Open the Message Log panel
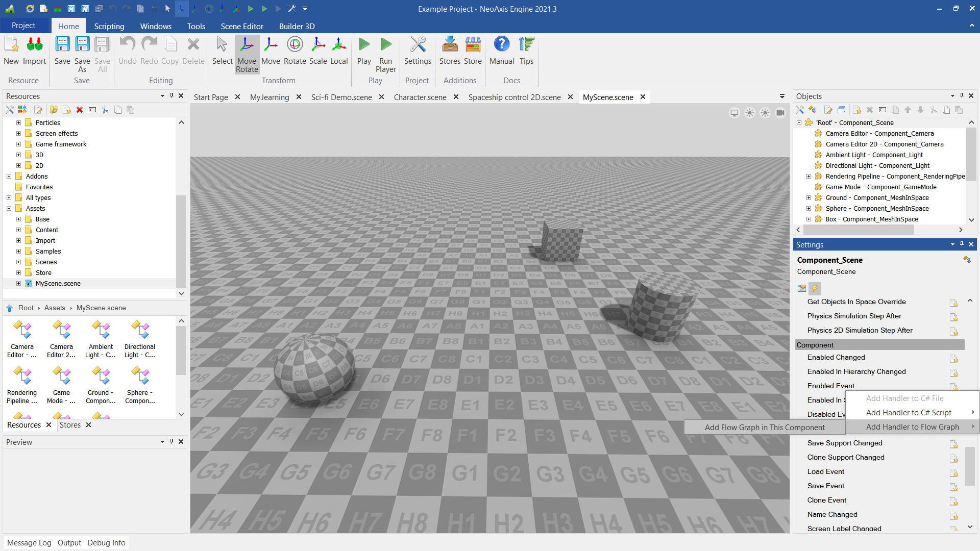 click(29, 543)
